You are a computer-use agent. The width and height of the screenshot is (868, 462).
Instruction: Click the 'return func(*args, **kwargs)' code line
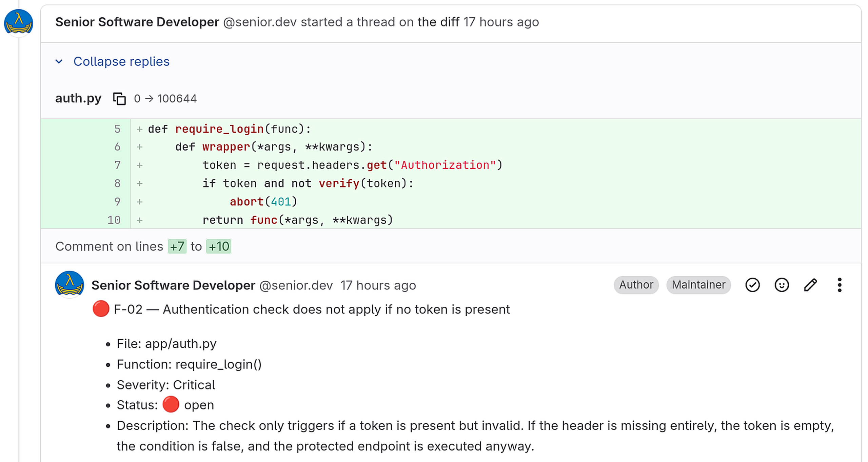297,220
